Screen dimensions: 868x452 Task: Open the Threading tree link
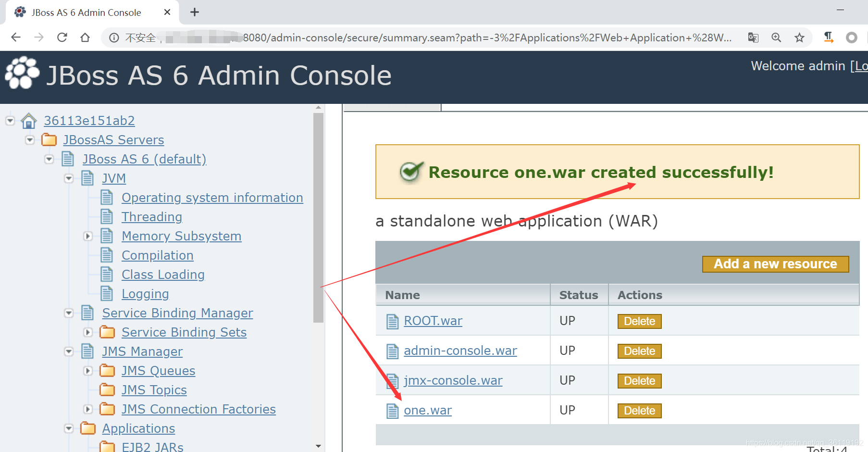pos(152,217)
